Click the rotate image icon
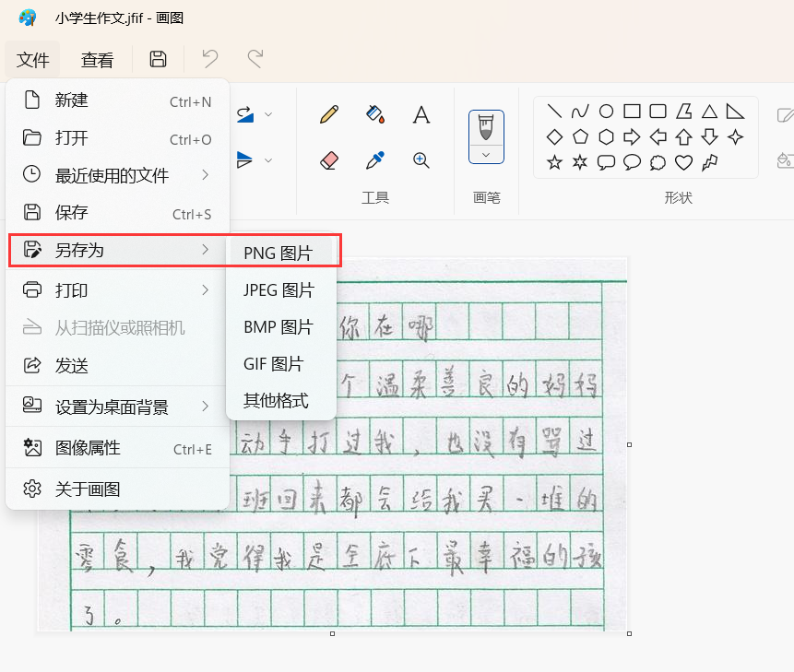794x672 pixels. point(245,115)
